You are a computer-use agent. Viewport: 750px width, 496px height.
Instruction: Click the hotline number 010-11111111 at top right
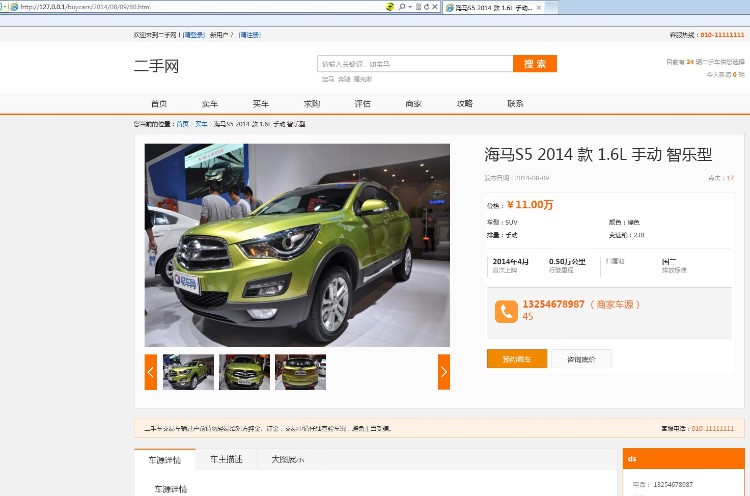[x=722, y=35]
